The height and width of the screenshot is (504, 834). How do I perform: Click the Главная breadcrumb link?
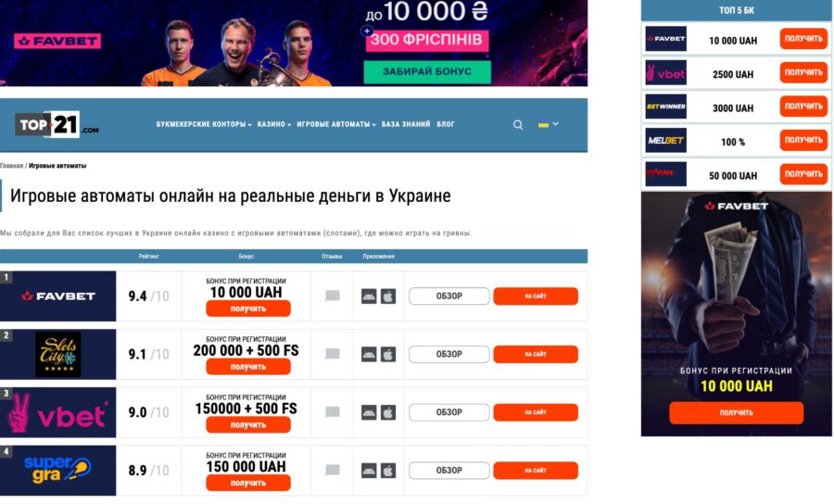12,166
